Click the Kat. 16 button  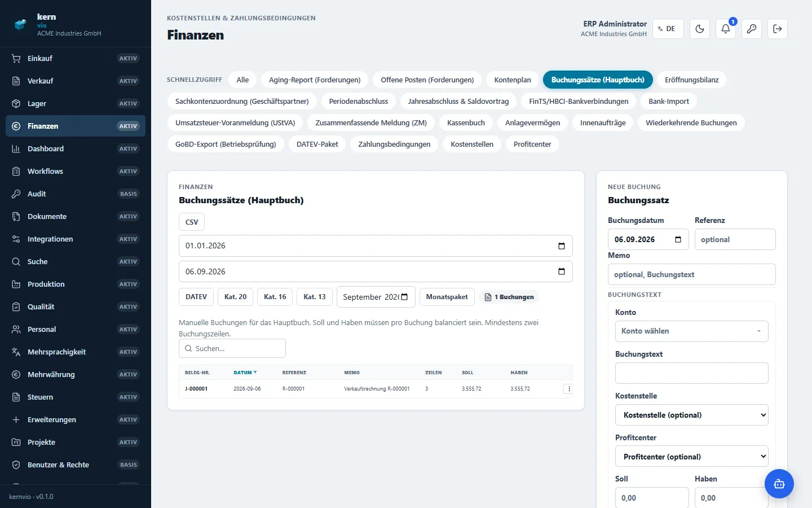tap(275, 297)
